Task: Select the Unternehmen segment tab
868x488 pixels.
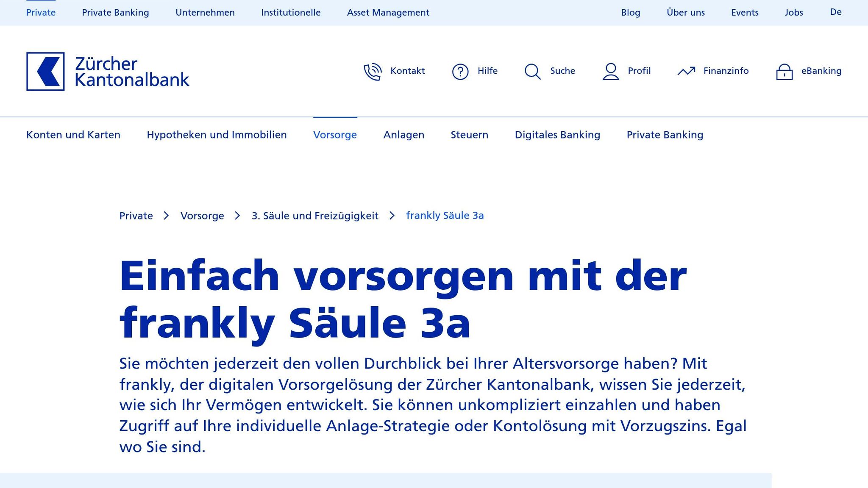Action: click(205, 13)
